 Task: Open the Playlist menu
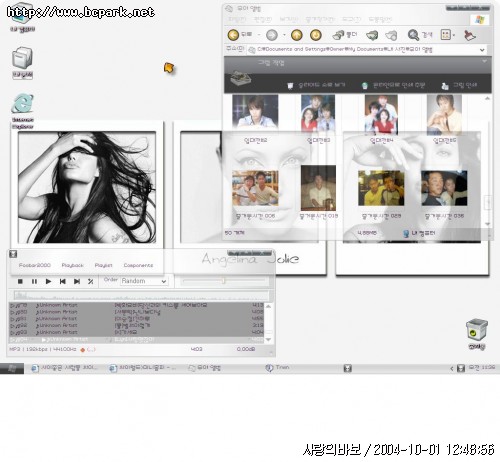tap(103, 265)
